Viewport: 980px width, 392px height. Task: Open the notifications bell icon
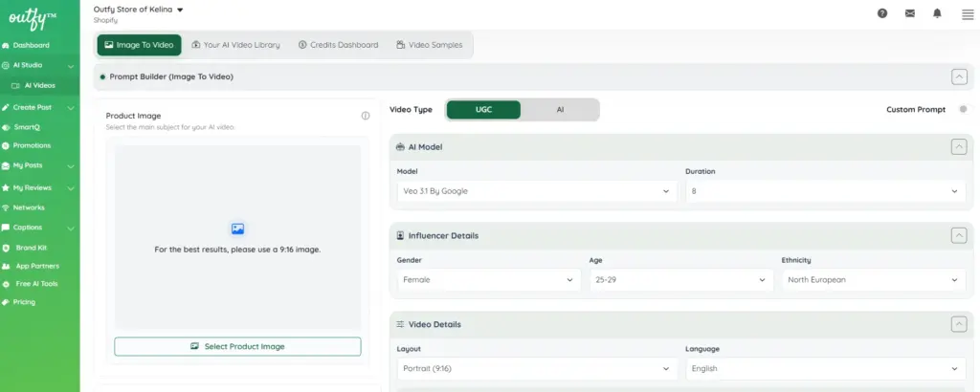pos(937,13)
